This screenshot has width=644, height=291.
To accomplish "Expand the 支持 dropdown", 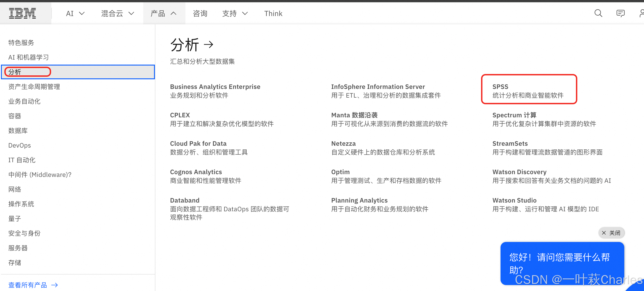I will tap(235, 14).
